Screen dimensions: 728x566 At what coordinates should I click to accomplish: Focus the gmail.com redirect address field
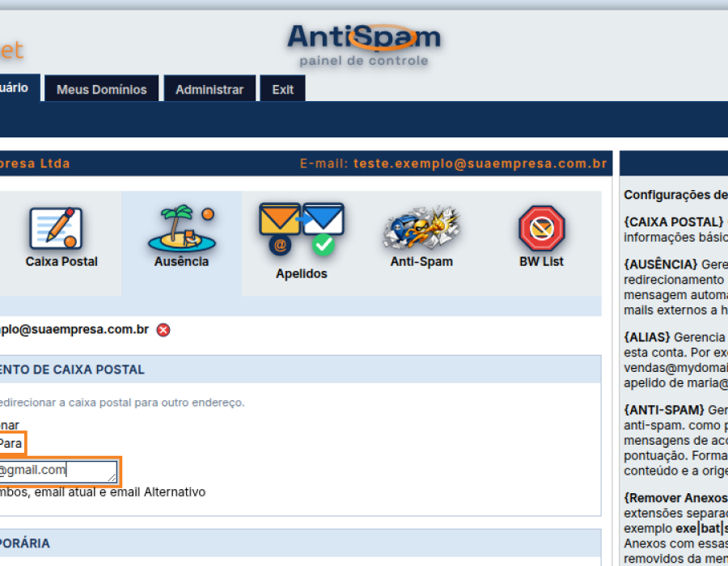point(58,471)
